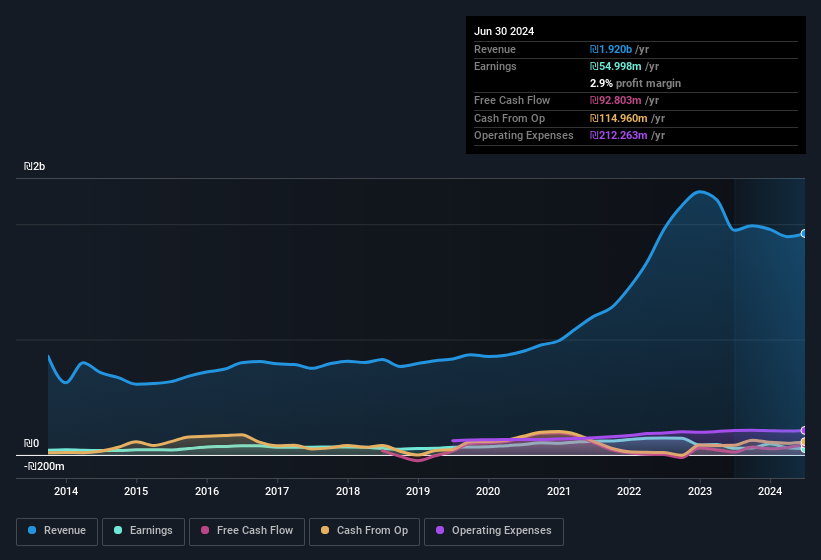Select the 2020 x-axis label
Screen dimensions: 821x560
pyautogui.click(x=488, y=491)
